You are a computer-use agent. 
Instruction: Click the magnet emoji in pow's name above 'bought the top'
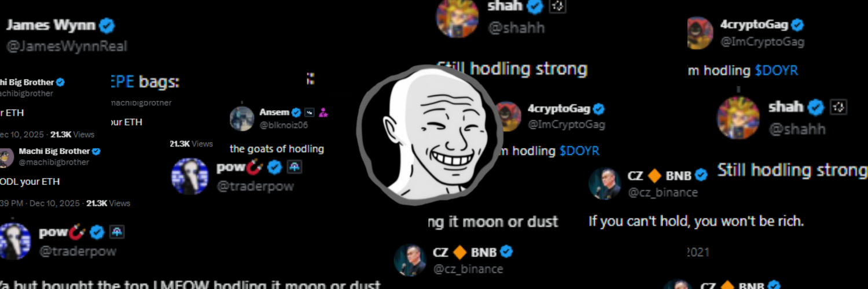click(x=78, y=232)
